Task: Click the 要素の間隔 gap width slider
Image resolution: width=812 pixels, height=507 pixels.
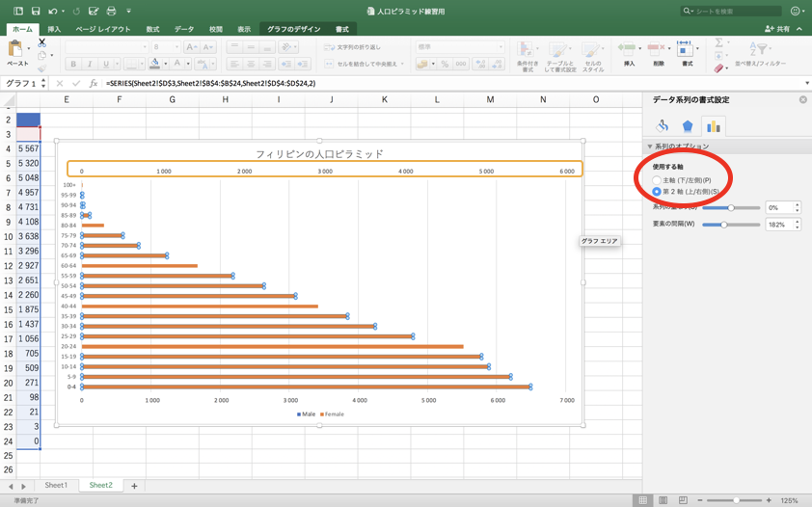Action: (x=731, y=225)
